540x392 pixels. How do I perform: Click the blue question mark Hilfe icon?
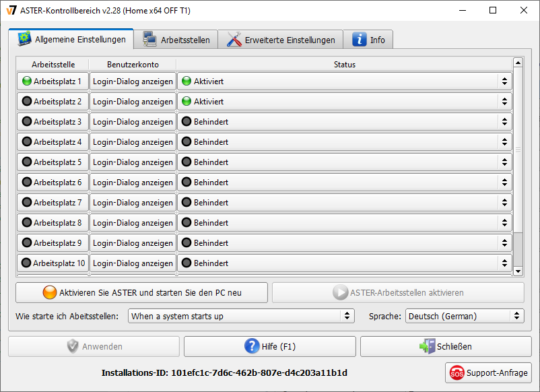tap(252, 346)
